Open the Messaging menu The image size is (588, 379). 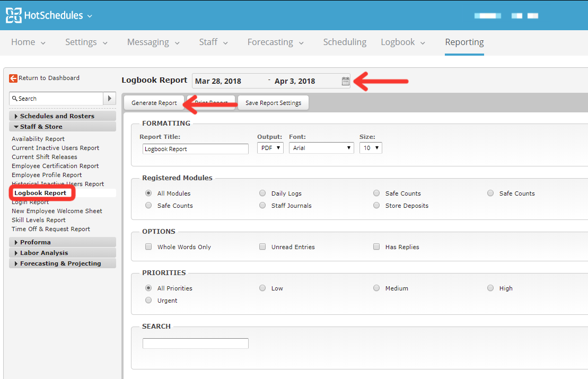pyautogui.click(x=153, y=42)
